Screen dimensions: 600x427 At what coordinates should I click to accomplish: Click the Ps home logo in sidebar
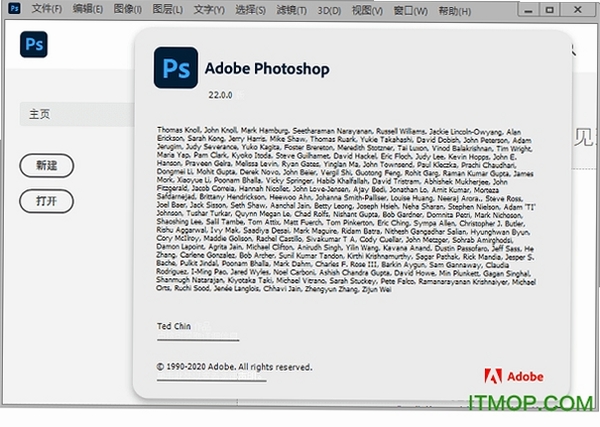(34, 44)
